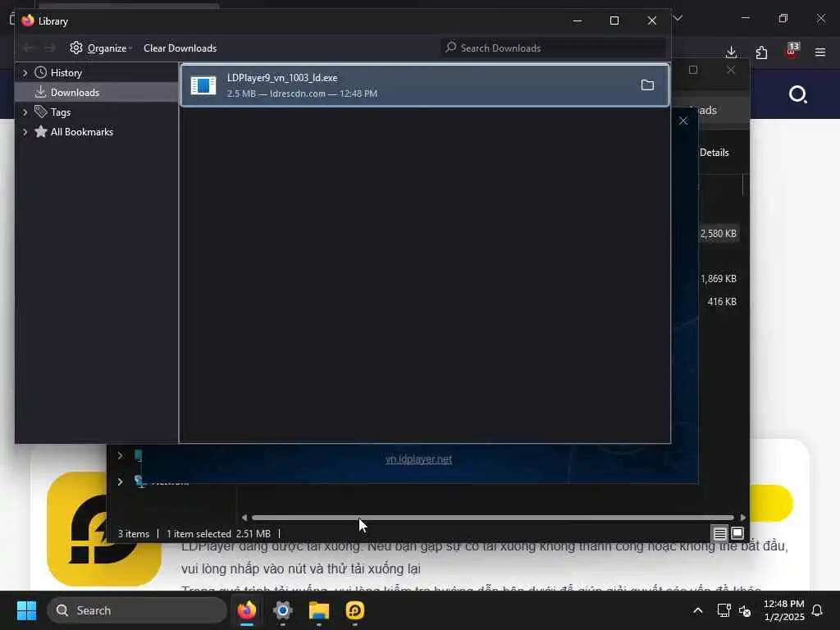Select History in Library sidebar
Image resolution: width=840 pixels, height=630 pixels.
click(x=66, y=73)
